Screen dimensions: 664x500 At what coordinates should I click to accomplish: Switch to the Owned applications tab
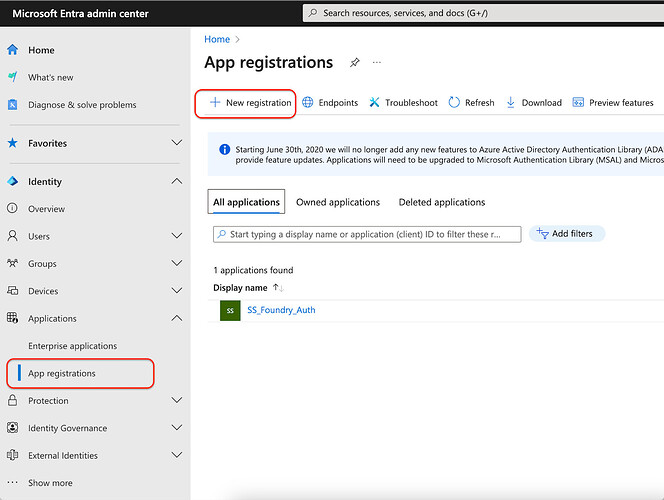pos(338,202)
